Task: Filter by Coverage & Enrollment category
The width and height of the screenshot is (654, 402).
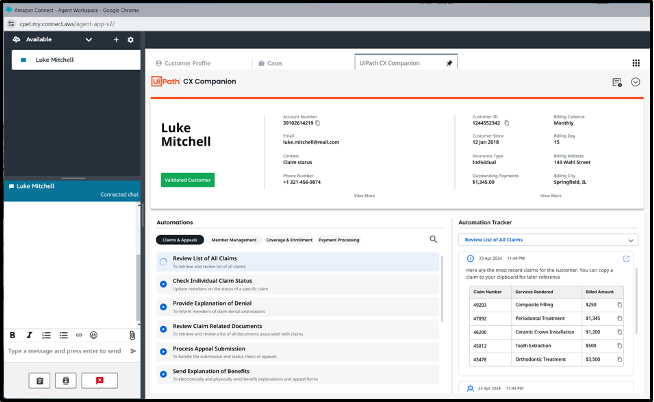Action: pyautogui.click(x=289, y=240)
